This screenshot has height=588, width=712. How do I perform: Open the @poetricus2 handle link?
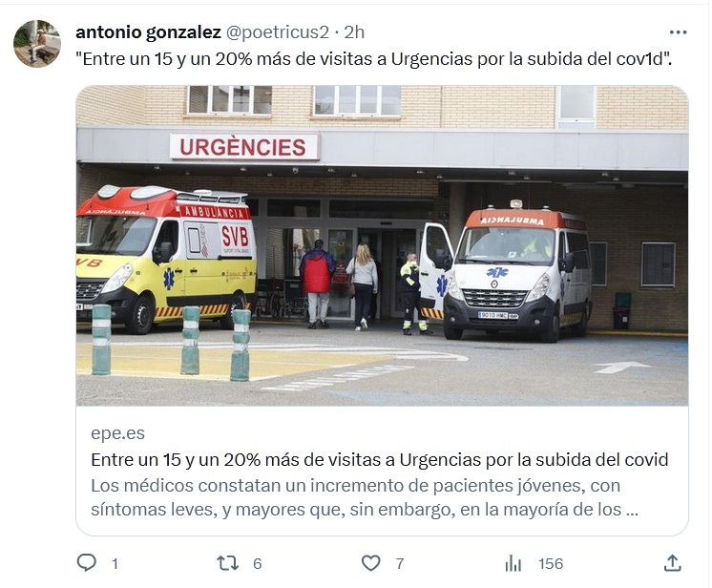click(x=277, y=32)
